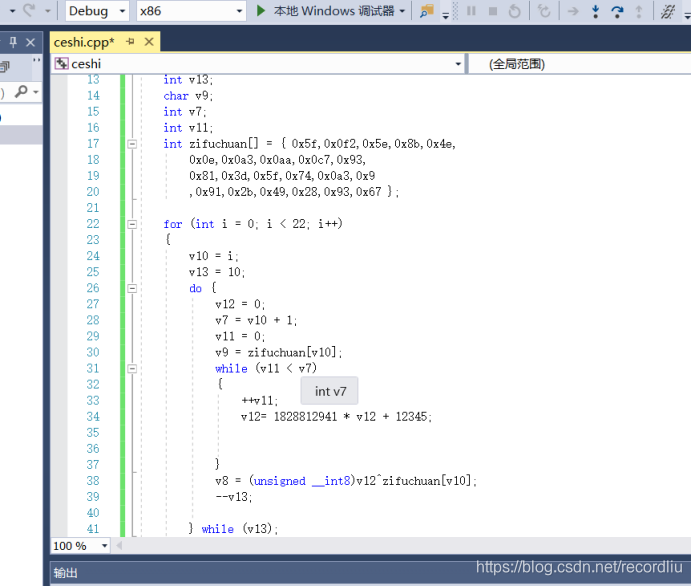Click the Redo arrow in the toolbar
Screen dimensions: 692x586
(x=29, y=10)
